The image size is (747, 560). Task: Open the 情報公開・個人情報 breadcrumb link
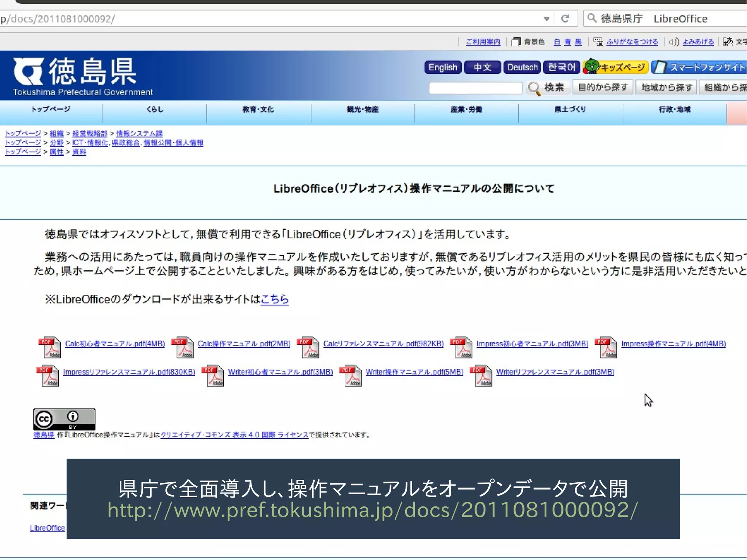coord(173,143)
